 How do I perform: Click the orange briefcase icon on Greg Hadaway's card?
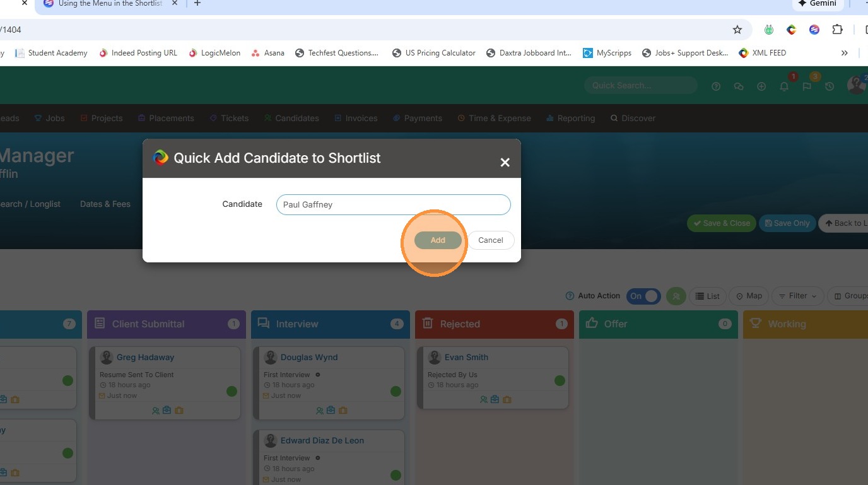coord(179,411)
